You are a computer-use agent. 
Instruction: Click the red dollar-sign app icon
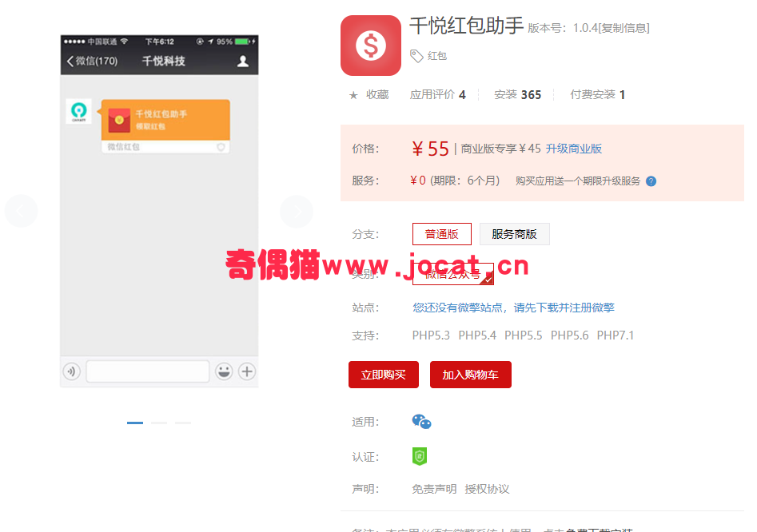[371, 46]
